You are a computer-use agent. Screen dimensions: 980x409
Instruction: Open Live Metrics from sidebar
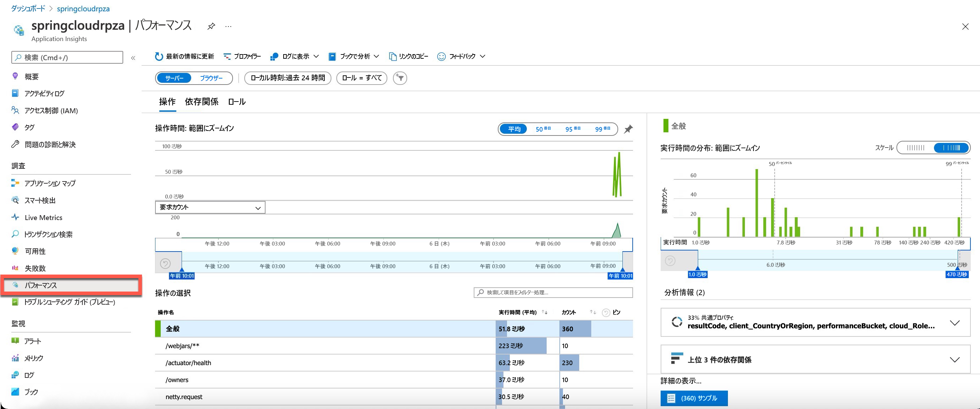43,218
